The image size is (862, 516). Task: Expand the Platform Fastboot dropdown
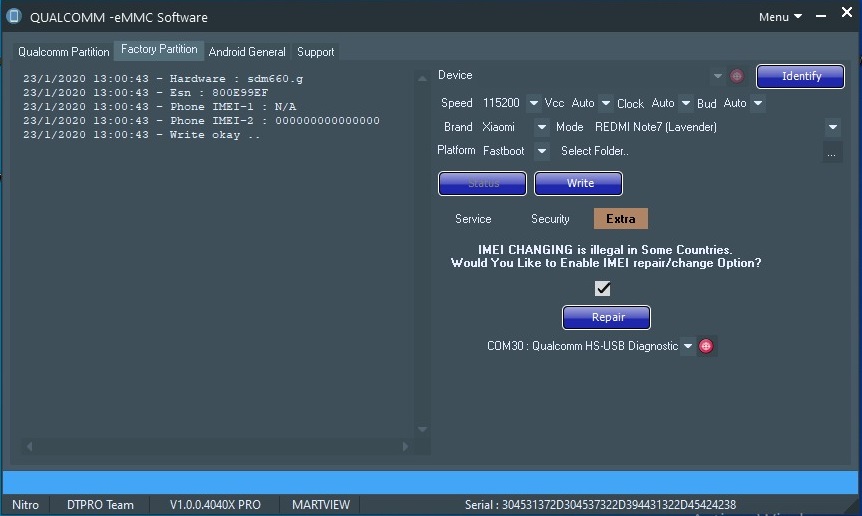coord(541,151)
